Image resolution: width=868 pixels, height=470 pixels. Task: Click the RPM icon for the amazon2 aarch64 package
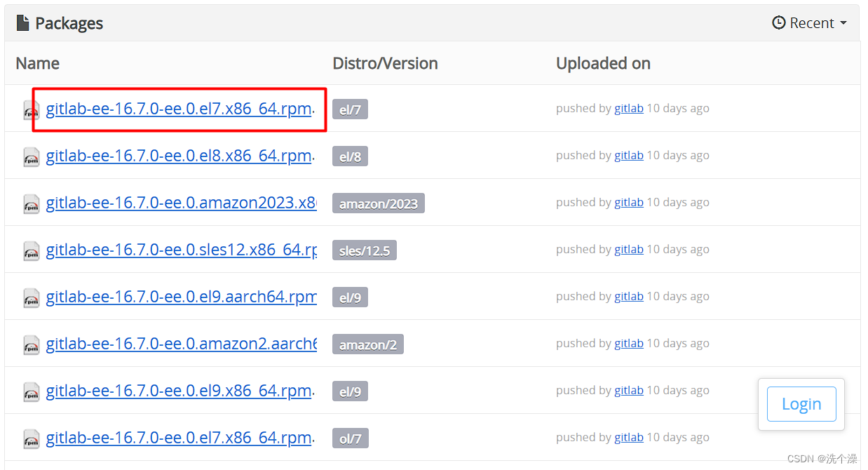[30, 345]
